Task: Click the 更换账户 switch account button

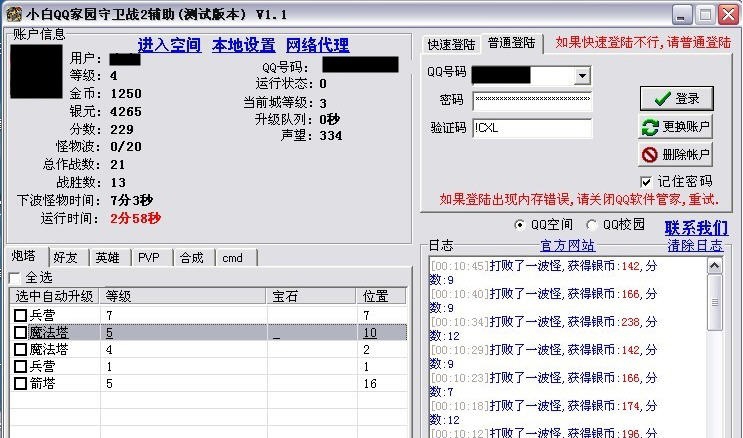Action: [x=675, y=127]
